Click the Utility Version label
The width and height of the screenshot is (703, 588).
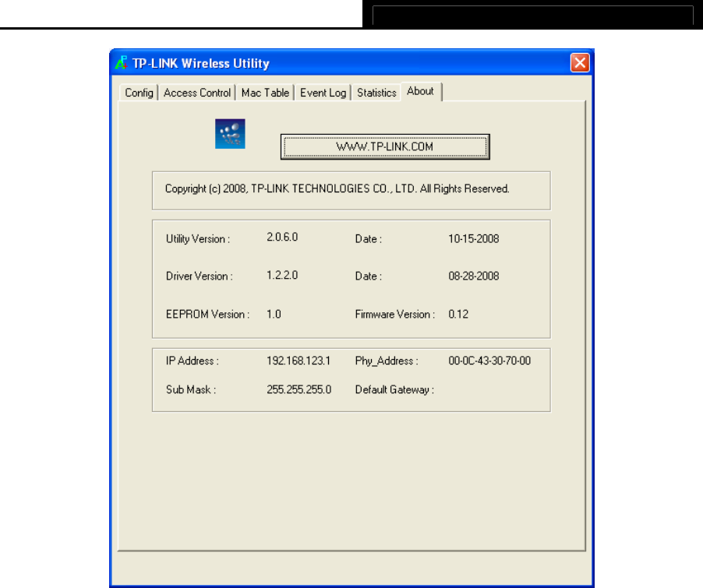(198, 239)
